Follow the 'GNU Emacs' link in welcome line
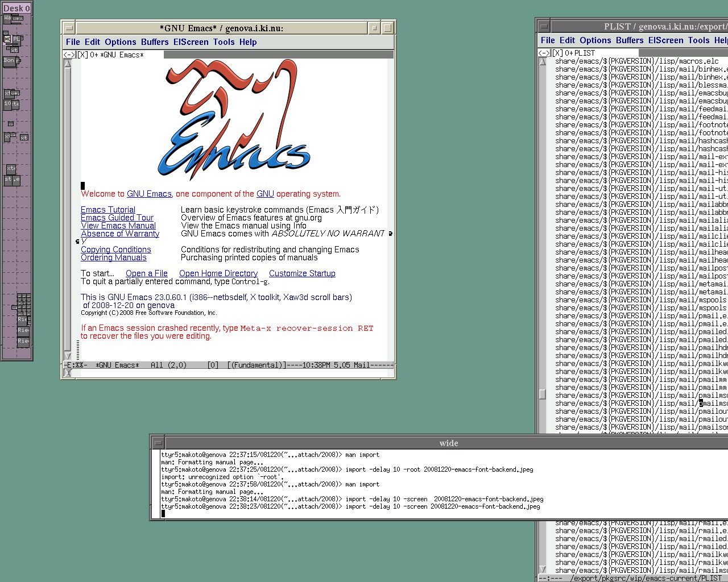This screenshot has width=728, height=582. pos(149,194)
